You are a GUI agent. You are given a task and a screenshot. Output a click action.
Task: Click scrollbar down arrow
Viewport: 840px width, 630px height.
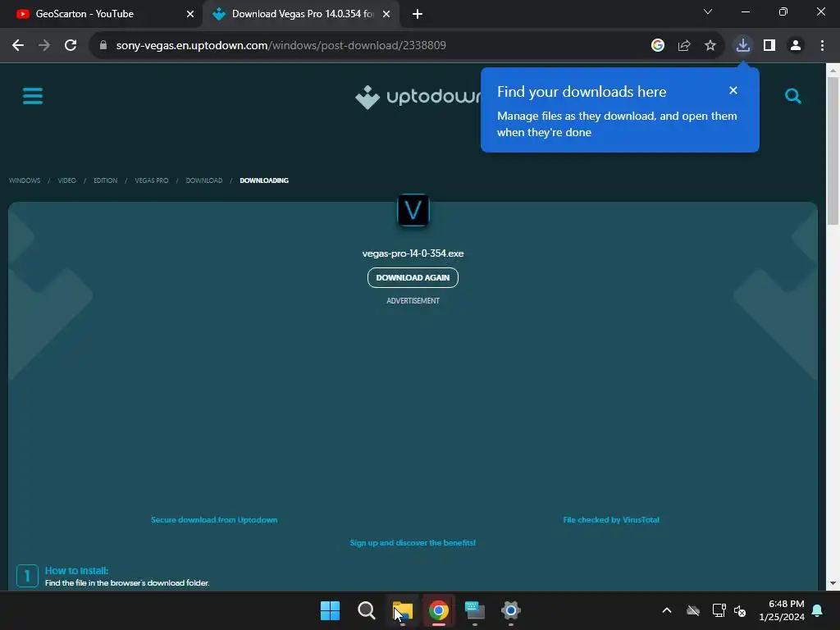(833, 583)
